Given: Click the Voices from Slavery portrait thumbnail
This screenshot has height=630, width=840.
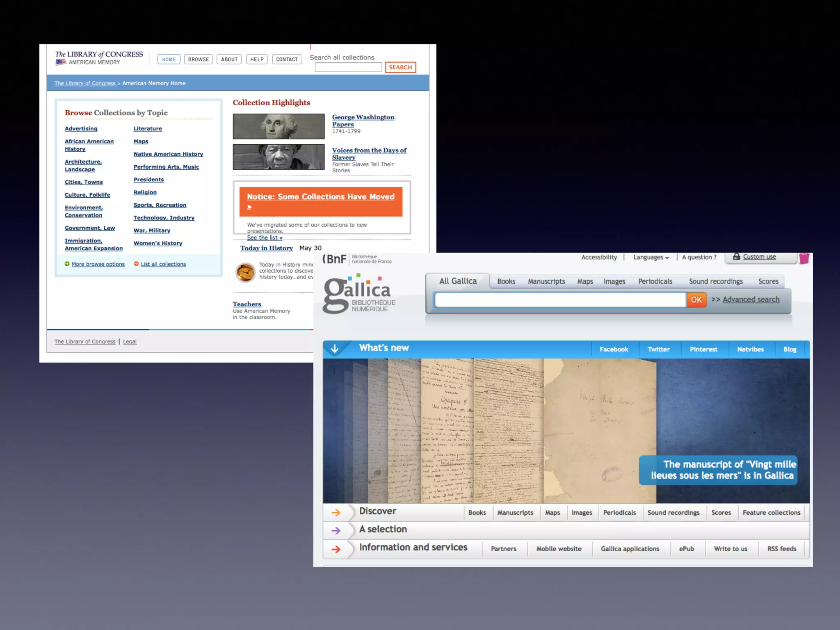Looking at the screenshot, I should point(278,157).
